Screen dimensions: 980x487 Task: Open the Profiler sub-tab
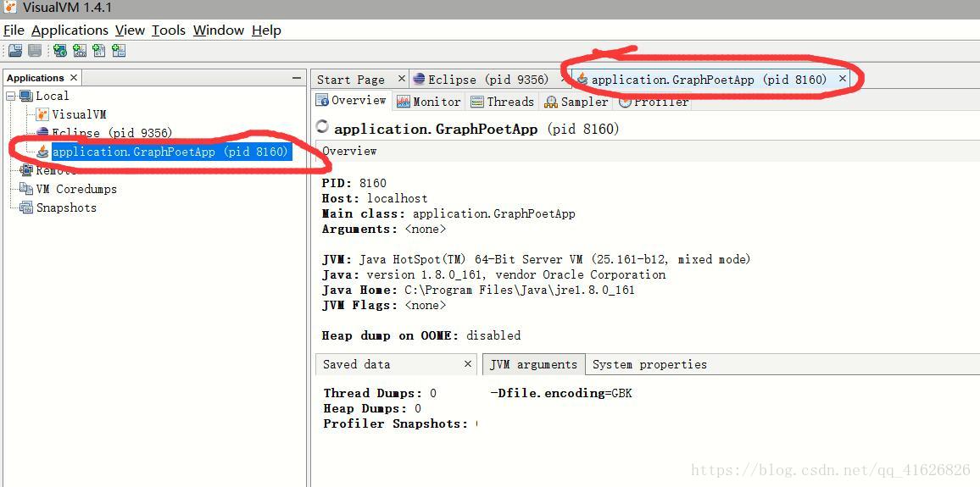tap(654, 102)
